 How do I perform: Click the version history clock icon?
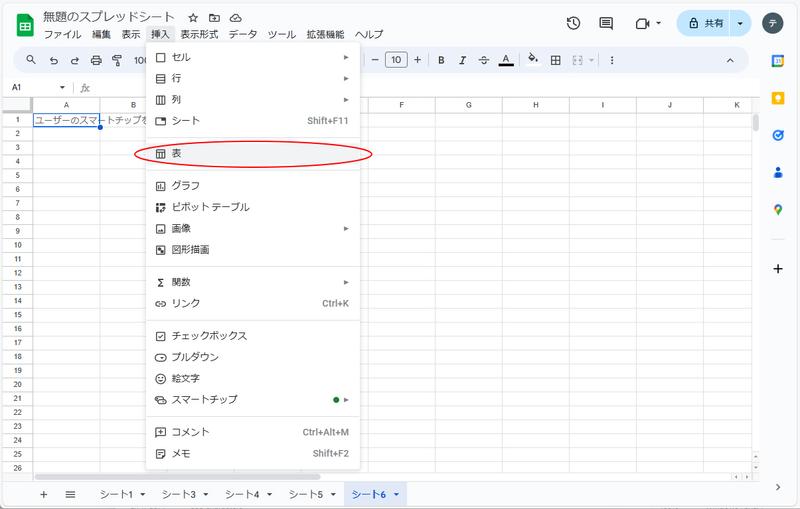tap(573, 23)
